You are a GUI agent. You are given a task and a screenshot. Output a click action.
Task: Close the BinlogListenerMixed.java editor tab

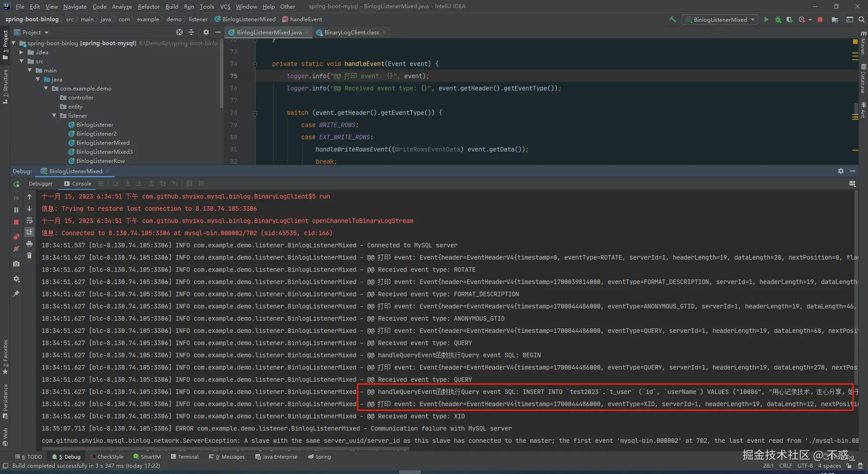pos(307,32)
